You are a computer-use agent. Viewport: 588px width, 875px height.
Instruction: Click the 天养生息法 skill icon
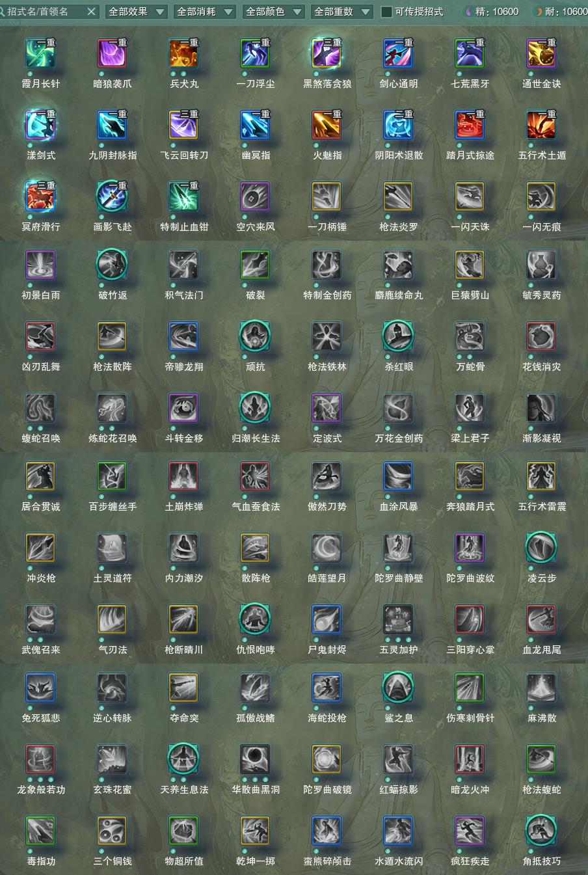point(183,759)
